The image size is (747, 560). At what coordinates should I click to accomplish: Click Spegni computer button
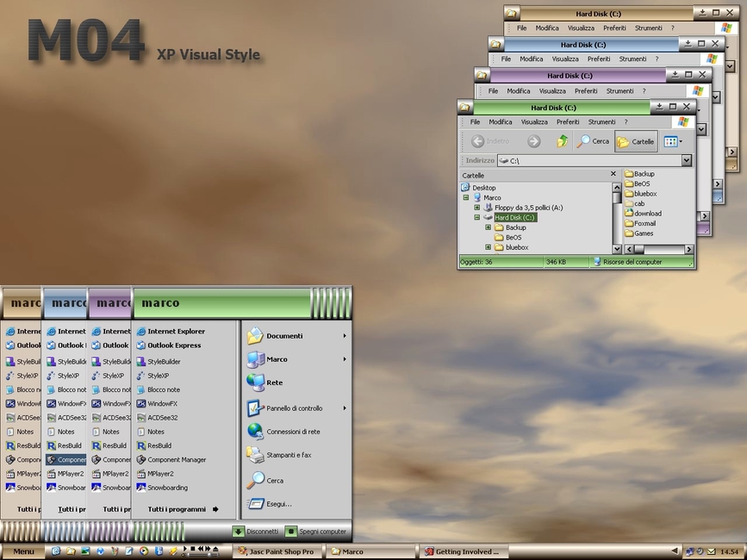pos(317,532)
